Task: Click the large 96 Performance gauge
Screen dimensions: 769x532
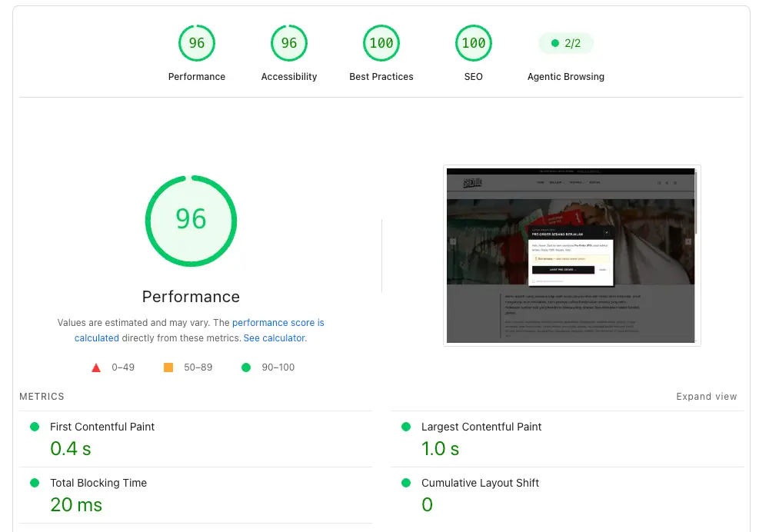Action: tap(191, 221)
